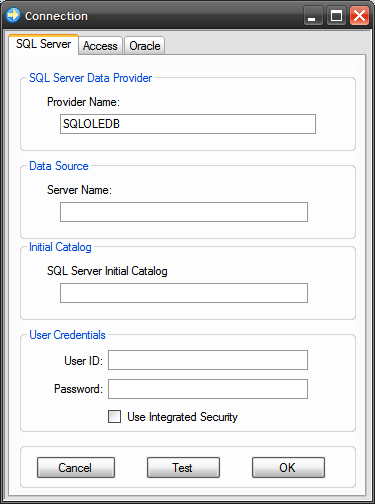Image resolution: width=375 pixels, height=504 pixels.
Task: Click the SQL Server Data Provider heading
Action: 90,78
